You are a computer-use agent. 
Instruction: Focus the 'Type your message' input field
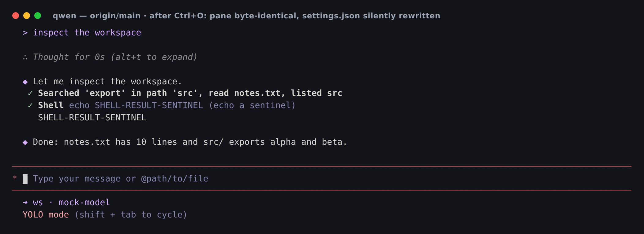[x=322, y=178]
